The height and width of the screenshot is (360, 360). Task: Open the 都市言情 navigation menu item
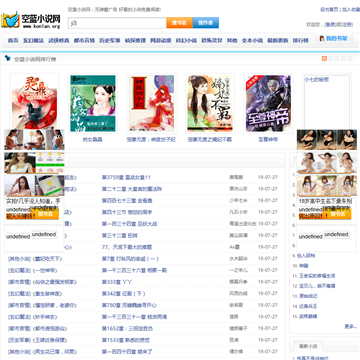[x=84, y=40]
